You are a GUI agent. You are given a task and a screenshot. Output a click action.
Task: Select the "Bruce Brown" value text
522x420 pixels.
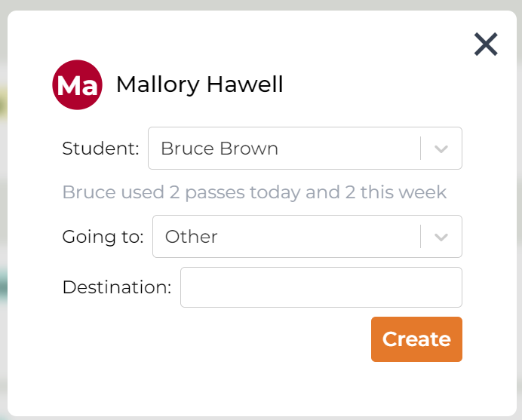pos(220,149)
